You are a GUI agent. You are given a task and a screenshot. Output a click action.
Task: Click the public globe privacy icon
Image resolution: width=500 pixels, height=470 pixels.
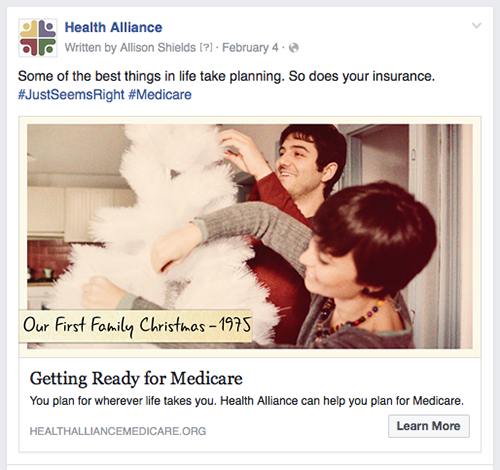coord(294,48)
